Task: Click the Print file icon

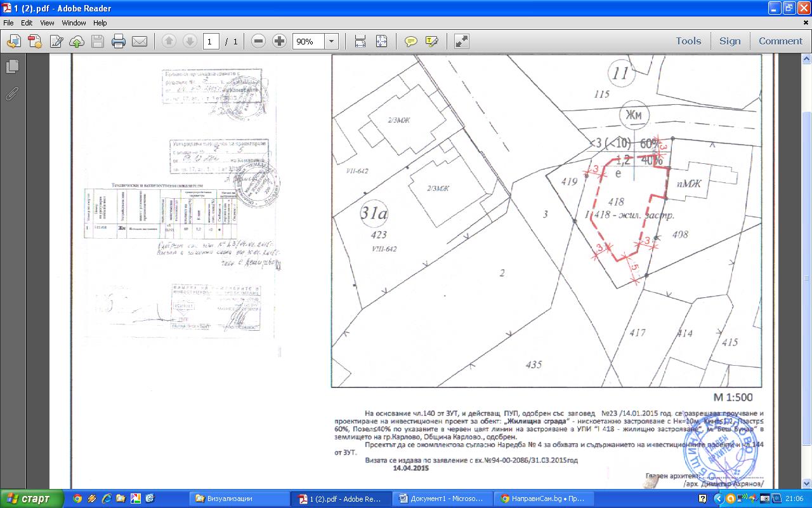Action: pos(119,42)
